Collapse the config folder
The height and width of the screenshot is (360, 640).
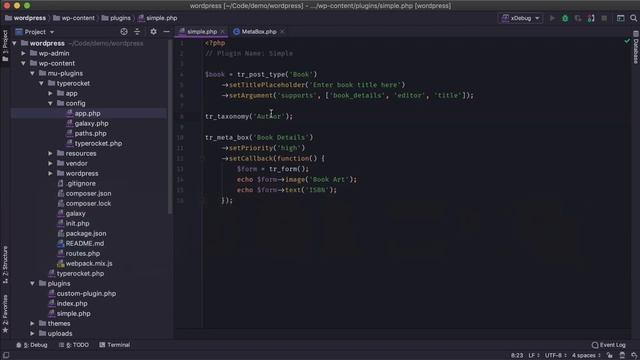50,103
